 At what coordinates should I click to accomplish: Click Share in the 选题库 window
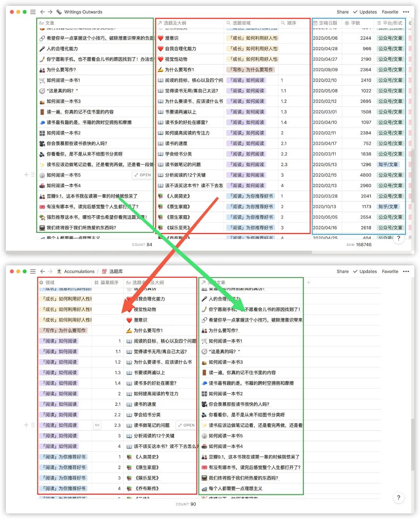[x=343, y=272]
